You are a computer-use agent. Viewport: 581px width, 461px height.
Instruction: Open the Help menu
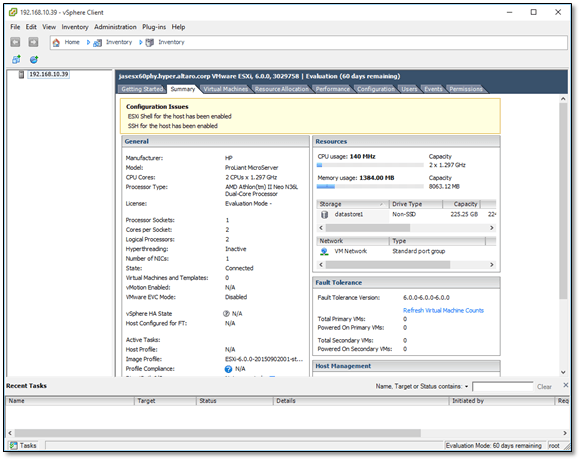coord(178,27)
